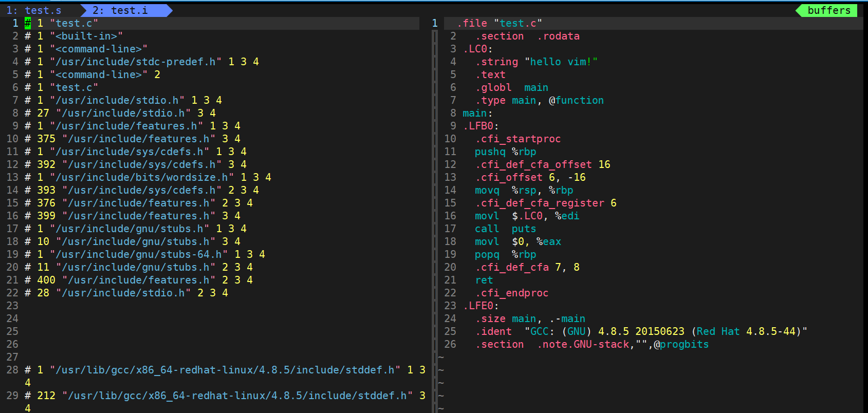Click the 'main:' label line

(478, 113)
